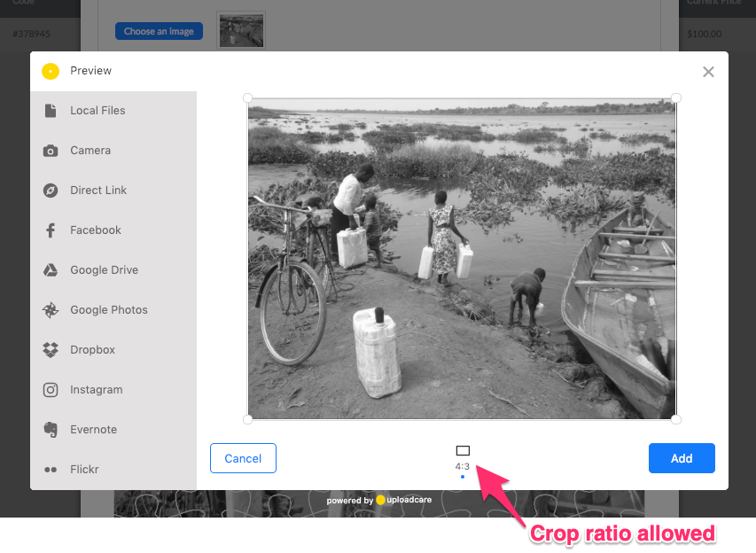This screenshot has height=553, width=756.
Task: Switch to the Evernote source tab
Action: (113, 430)
